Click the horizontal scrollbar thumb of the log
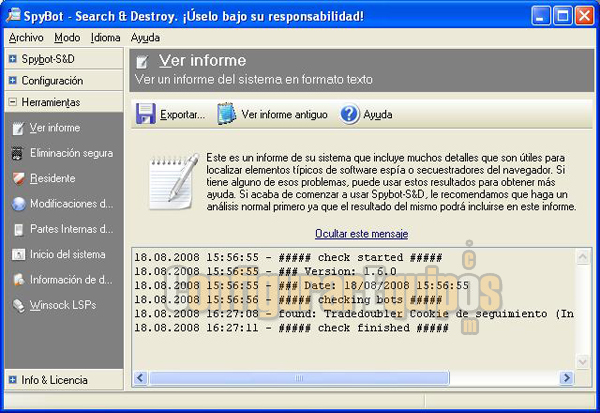The image size is (600, 413). click(x=299, y=378)
